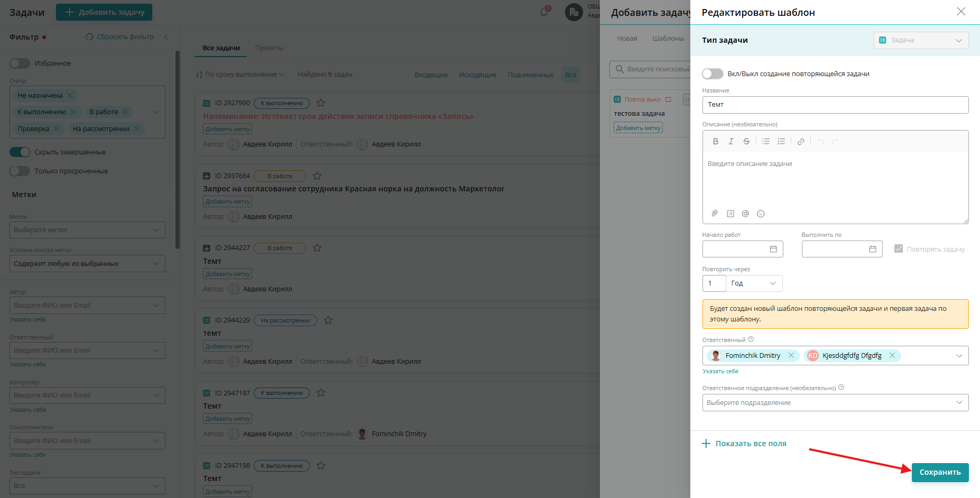Open the notifications bell
This screenshot has width=980, height=498.
544,12
